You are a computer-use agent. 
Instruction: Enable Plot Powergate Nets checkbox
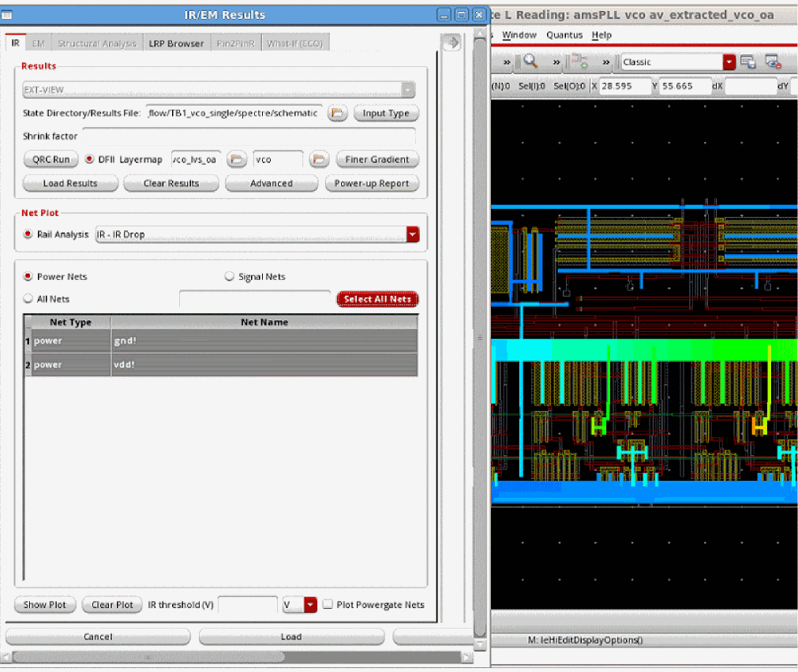point(328,605)
